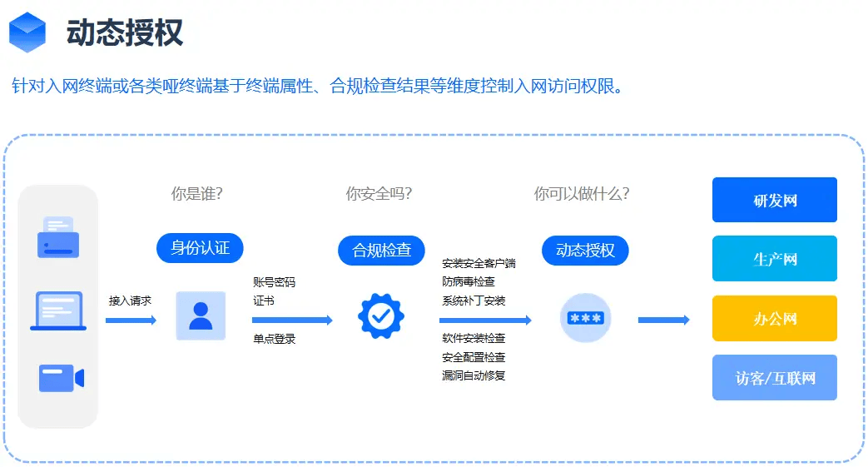Select the printer device icon

(x=58, y=237)
